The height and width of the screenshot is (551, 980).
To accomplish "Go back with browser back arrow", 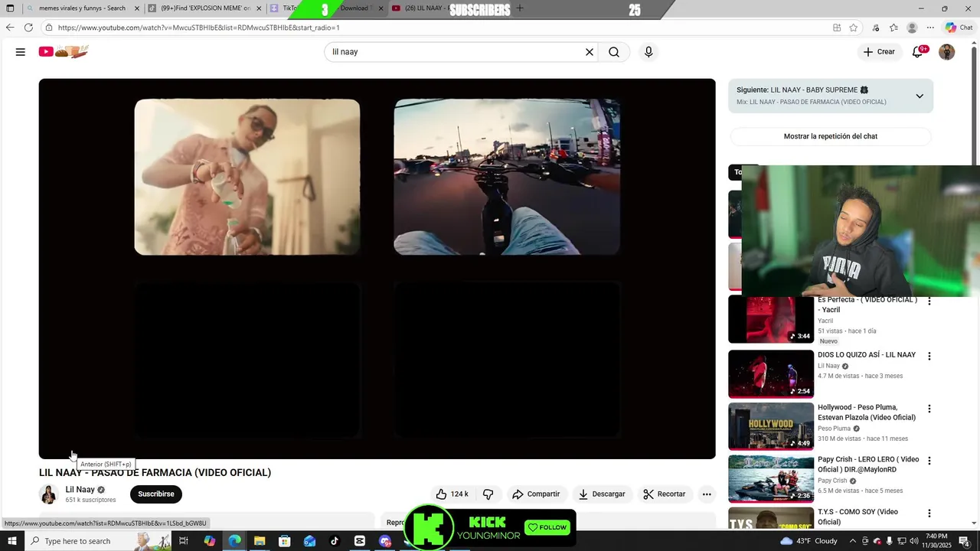I will tap(10, 28).
